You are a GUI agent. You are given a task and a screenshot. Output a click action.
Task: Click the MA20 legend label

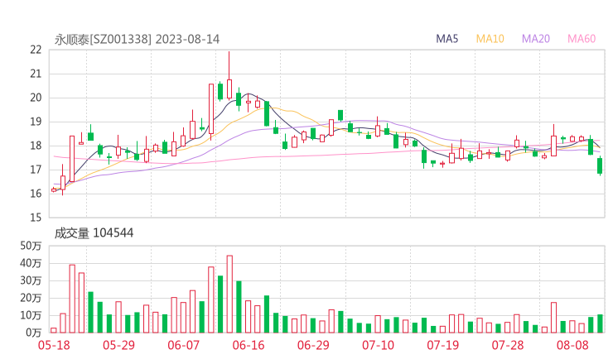coord(536,39)
